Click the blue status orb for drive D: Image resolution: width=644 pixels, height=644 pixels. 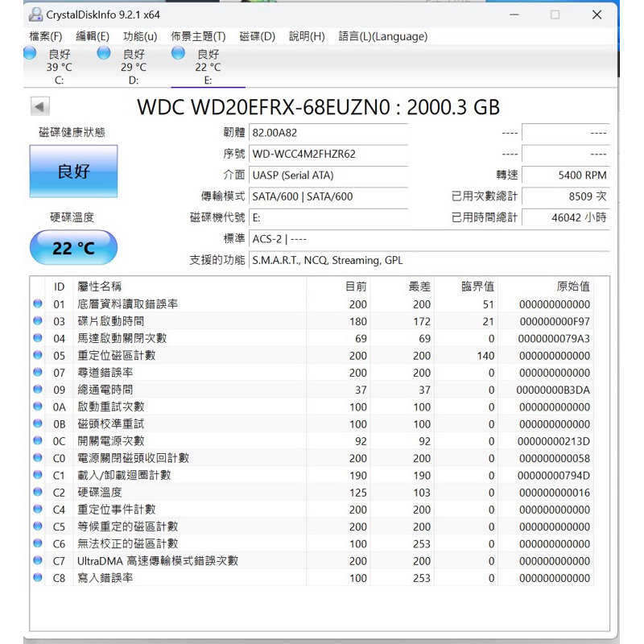click(x=103, y=53)
